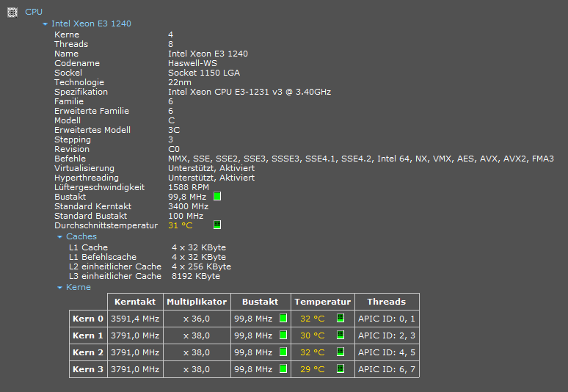Viewport: 568px width, 392px height.
Task: Click Kern 1 Bustakt green graph icon
Action: (283, 335)
